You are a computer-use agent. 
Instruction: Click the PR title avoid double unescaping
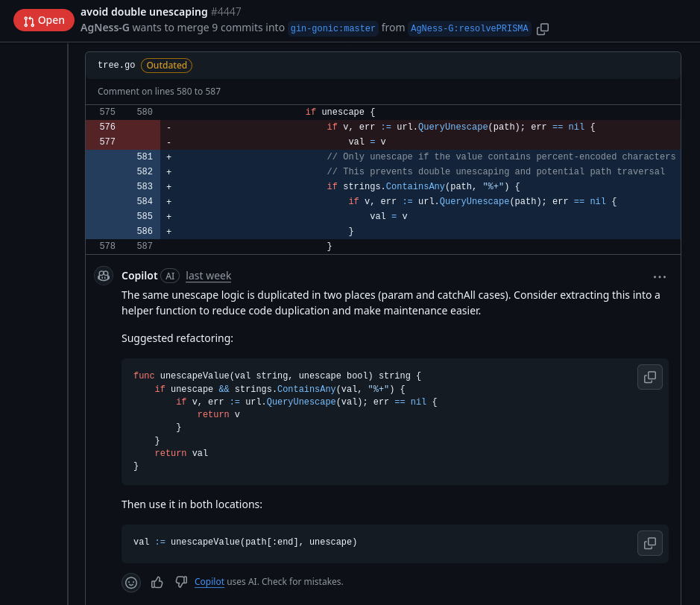(144, 12)
